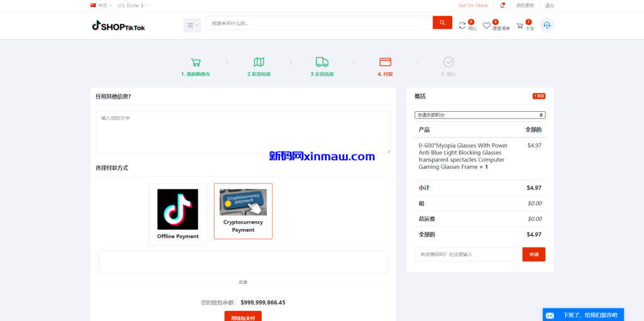Click the Chinese flag language icon
The image size is (644, 321).
[93, 5]
